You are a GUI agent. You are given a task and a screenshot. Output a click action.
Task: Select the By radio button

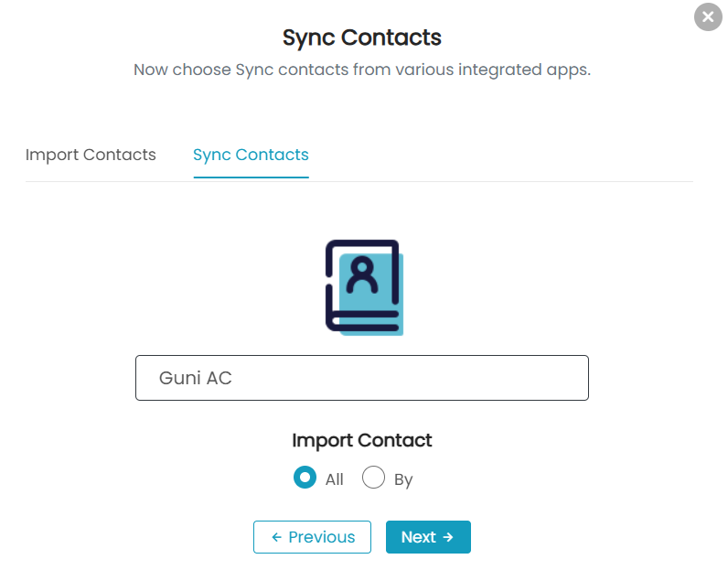point(373,478)
